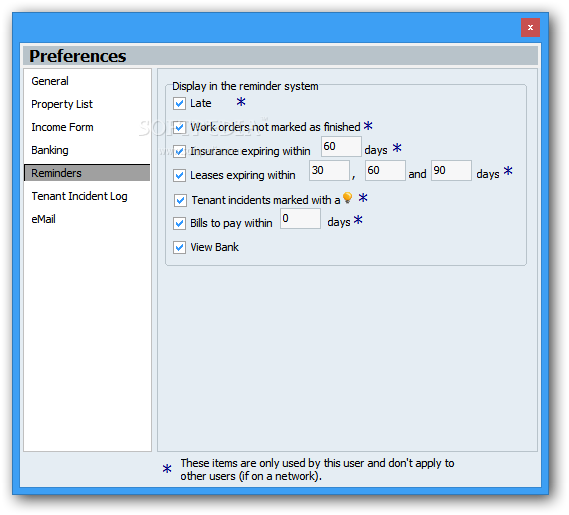This screenshot has height=515, width=569.
Task: Toggle Bills to pay within checkbox
Action: coord(179,223)
